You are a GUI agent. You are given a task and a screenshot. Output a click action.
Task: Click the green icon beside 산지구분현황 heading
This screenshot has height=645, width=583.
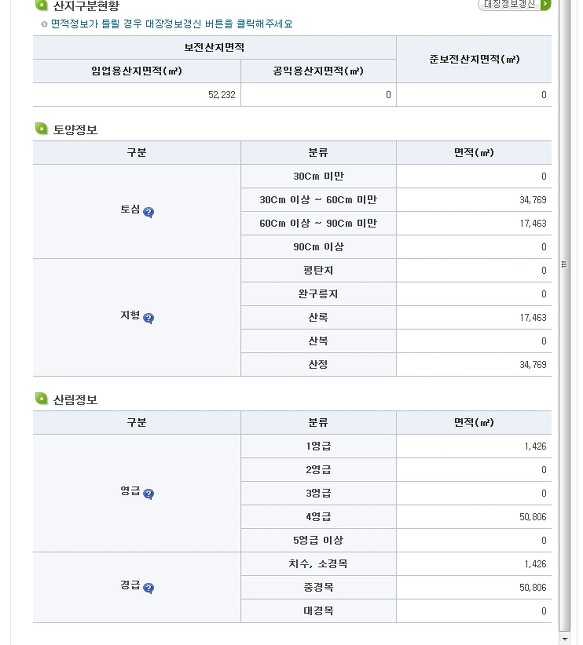42,5
